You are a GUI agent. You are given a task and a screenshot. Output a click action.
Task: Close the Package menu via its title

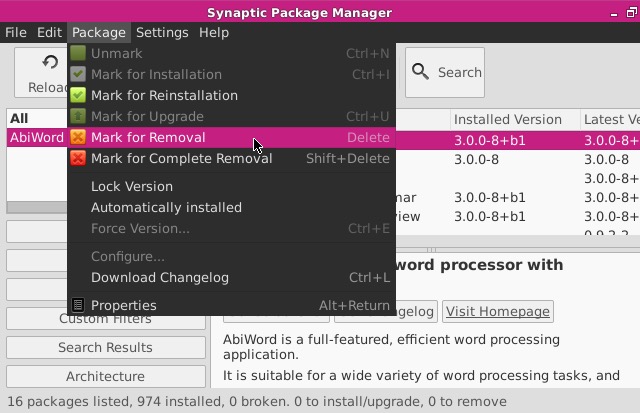tap(99, 32)
